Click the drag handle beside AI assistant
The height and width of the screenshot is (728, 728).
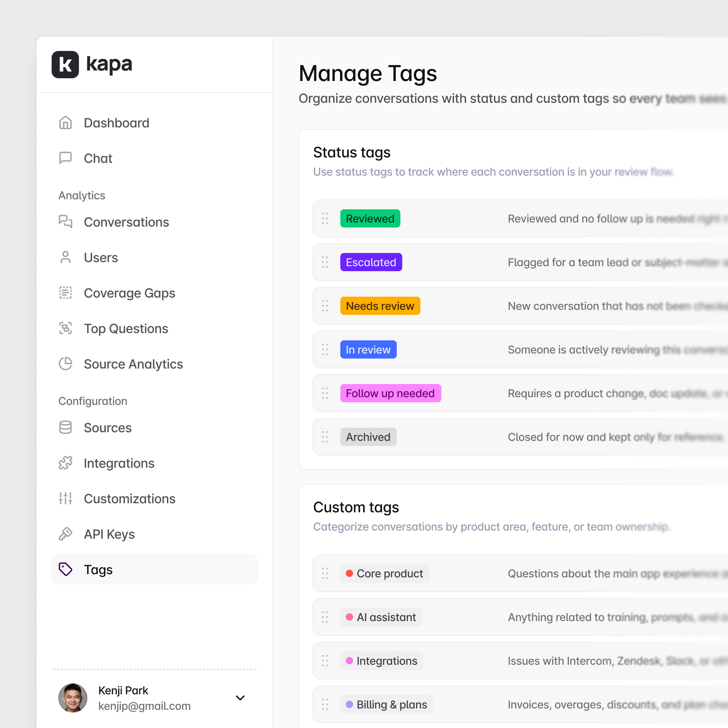click(325, 617)
